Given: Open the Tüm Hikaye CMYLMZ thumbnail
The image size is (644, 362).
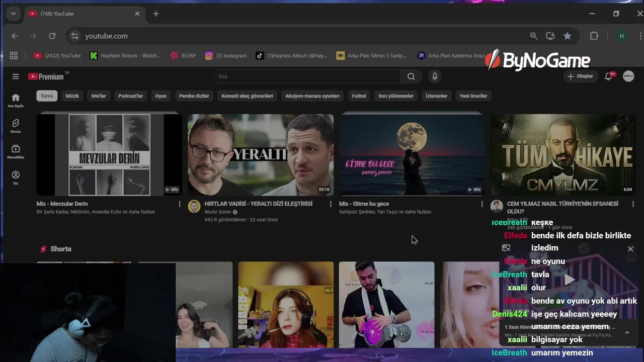Looking at the screenshot, I should pyautogui.click(x=563, y=155).
